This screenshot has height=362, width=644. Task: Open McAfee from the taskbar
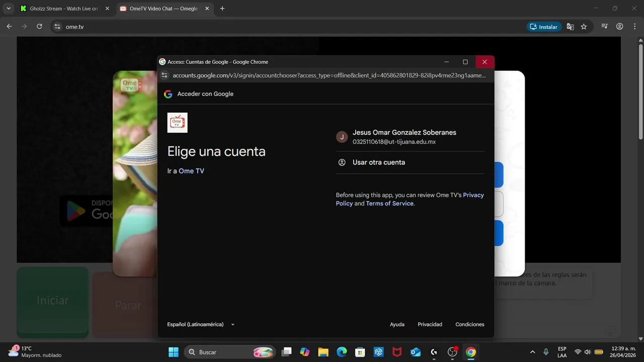(397, 352)
